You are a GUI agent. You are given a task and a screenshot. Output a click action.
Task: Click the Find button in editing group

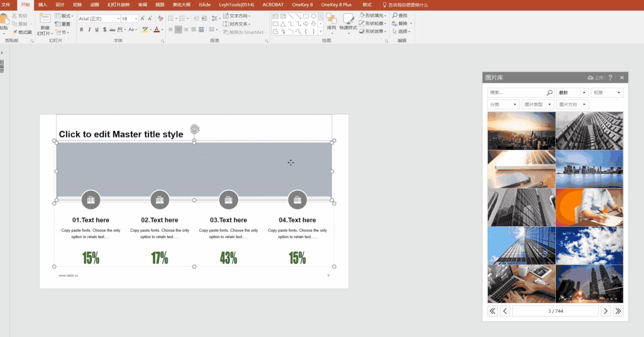pos(400,15)
